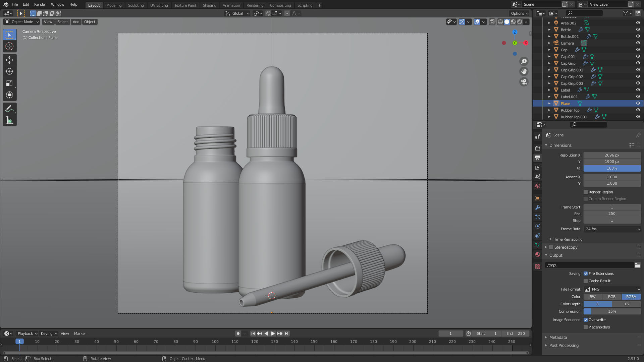This screenshot has width=644, height=362.
Task: Switch to the UV Editing workspace tab
Action: tap(159, 5)
